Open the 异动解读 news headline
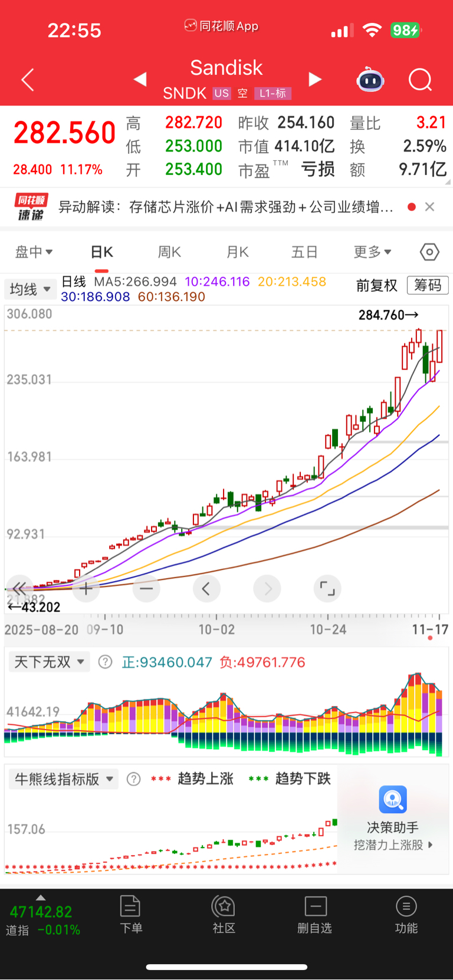453x980 pixels. point(226,207)
